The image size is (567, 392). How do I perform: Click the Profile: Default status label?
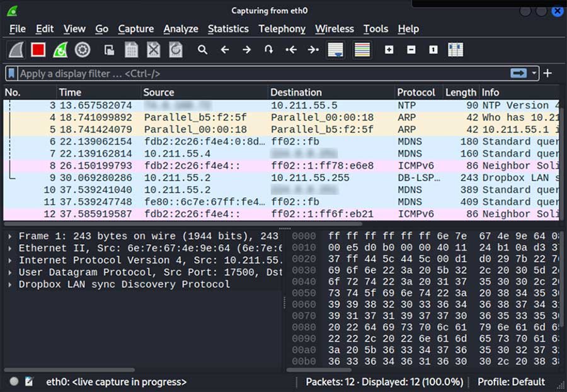click(511, 382)
